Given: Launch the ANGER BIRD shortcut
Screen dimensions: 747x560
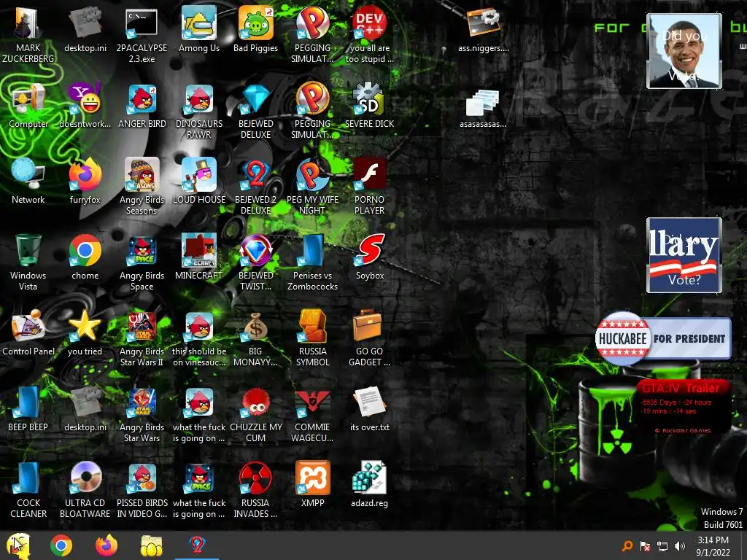Looking at the screenshot, I should point(142,106).
